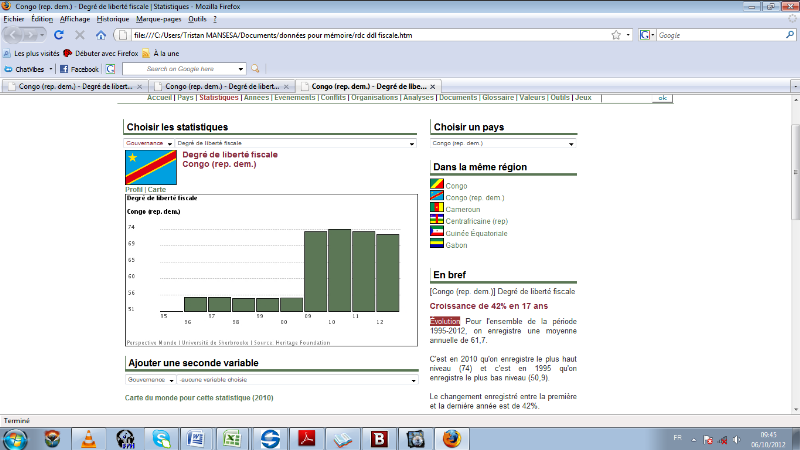Expand the second variable selection dropdown
800x450 pixels.
(295, 380)
